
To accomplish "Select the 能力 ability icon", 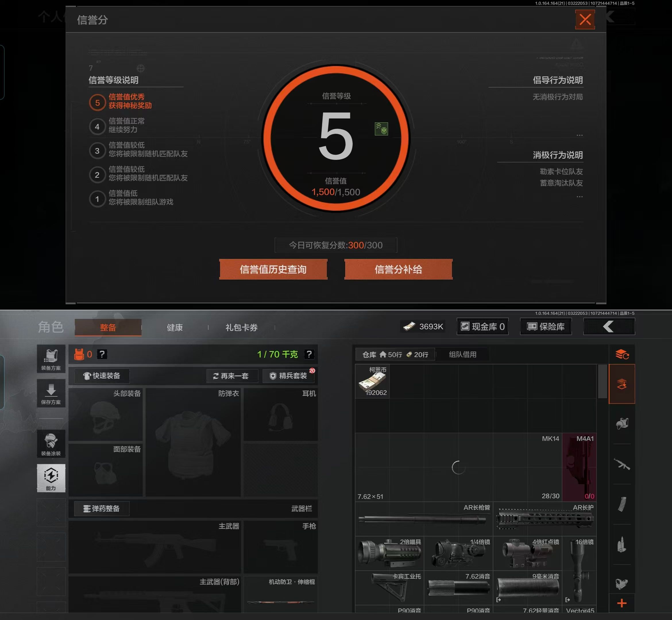I will (51, 478).
